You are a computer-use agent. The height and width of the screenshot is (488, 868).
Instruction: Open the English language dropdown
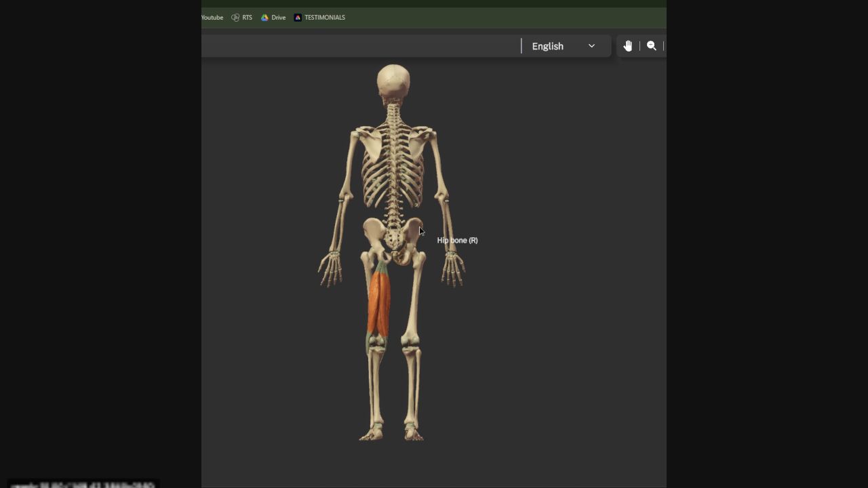(x=564, y=46)
